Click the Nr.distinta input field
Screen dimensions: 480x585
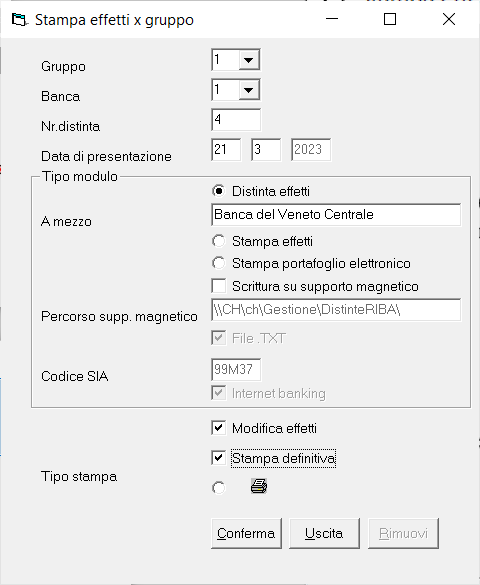point(236,119)
